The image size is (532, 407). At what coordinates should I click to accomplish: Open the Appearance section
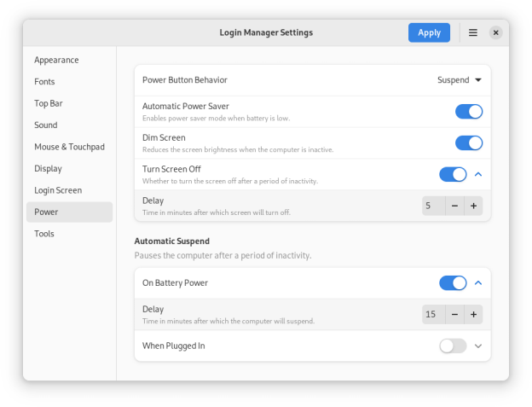point(56,60)
